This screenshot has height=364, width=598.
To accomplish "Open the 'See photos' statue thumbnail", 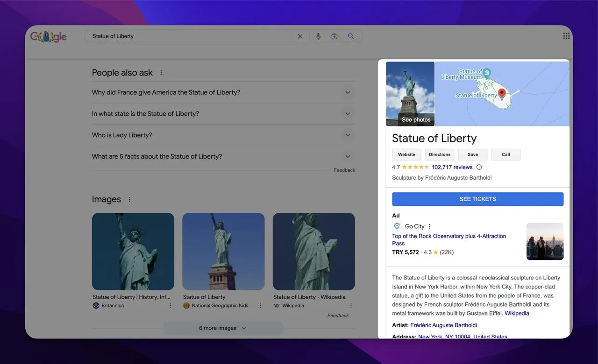I will 410,94.
